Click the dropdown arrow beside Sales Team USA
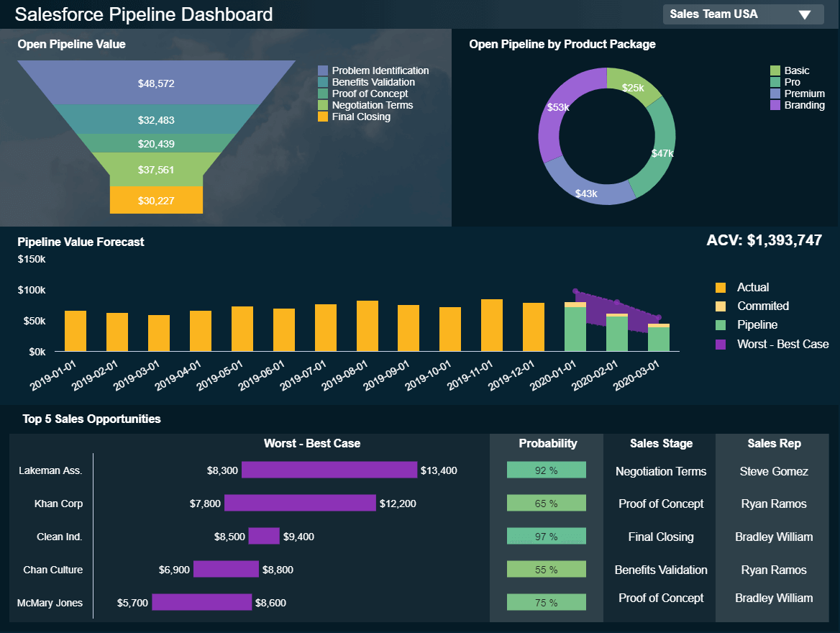 [805, 15]
